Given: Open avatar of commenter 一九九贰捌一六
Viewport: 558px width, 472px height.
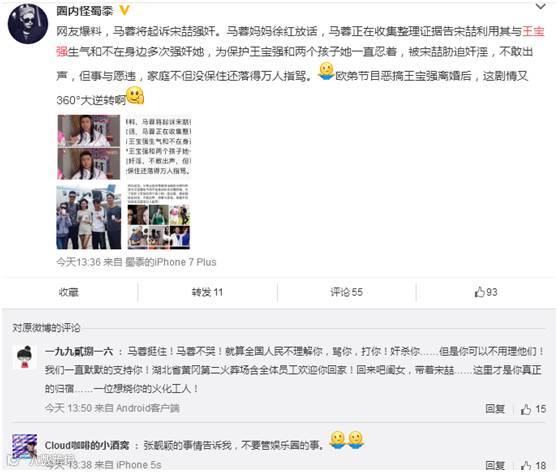Looking at the screenshot, I should pos(24,357).
